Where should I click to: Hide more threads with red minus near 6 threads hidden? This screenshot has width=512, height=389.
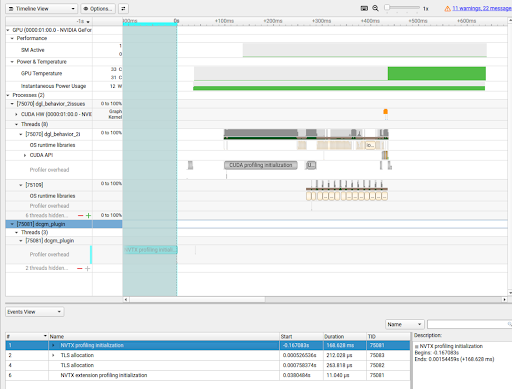[80, 216]
